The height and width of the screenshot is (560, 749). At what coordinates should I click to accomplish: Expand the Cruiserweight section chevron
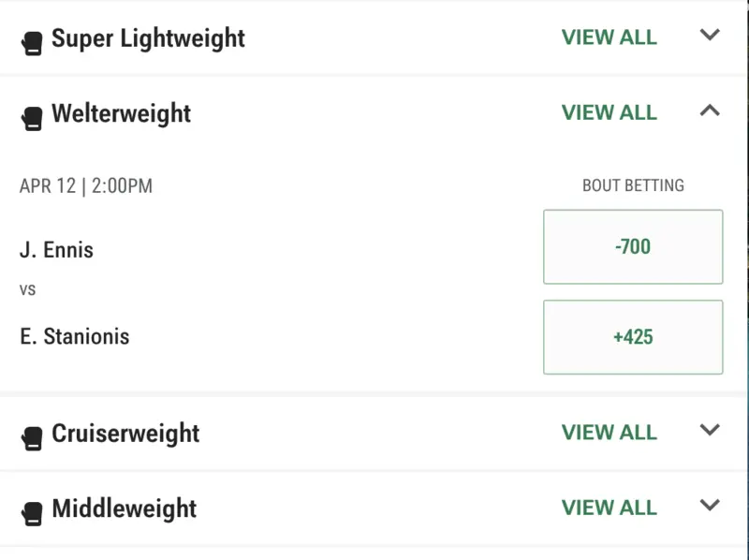pyautogui.click(x=710, y=431)
